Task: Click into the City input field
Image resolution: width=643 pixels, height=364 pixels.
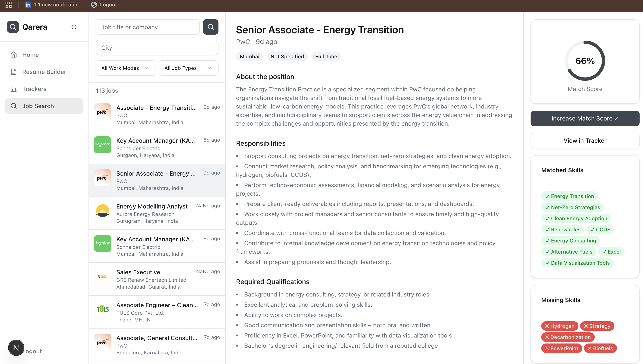Action: coord(157,47)
